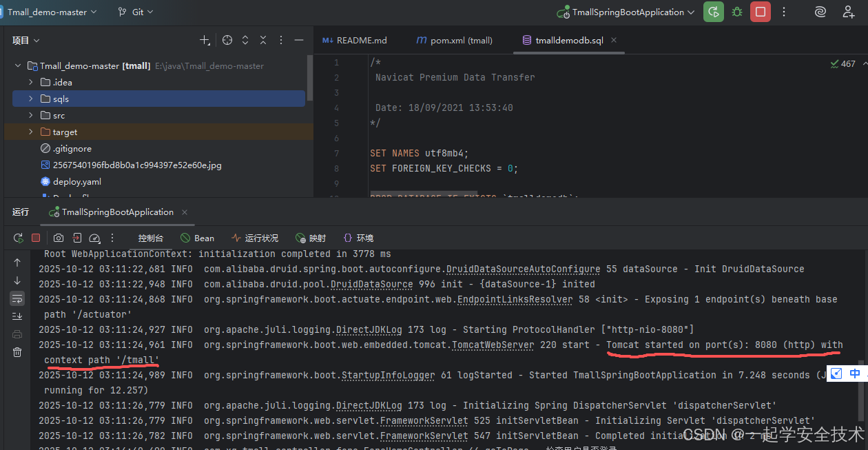Toggle soft-wrap in the console
The image size is (868, 450).
(x=17, y=298)
